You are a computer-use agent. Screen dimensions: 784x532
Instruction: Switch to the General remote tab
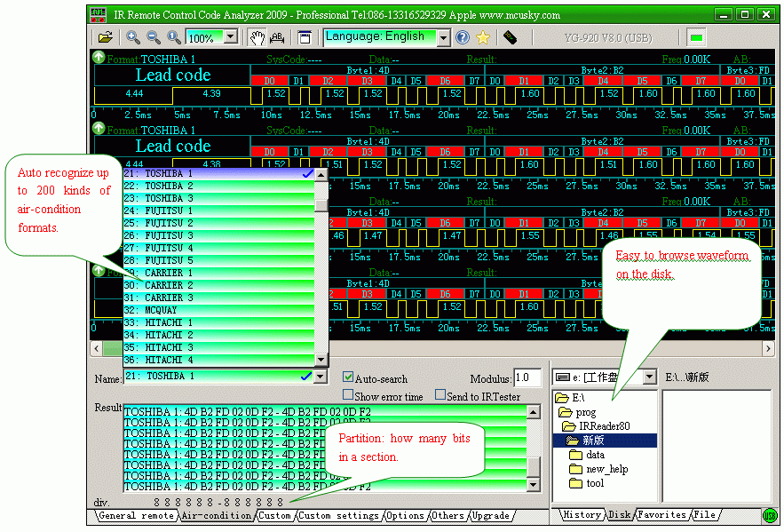135,515
